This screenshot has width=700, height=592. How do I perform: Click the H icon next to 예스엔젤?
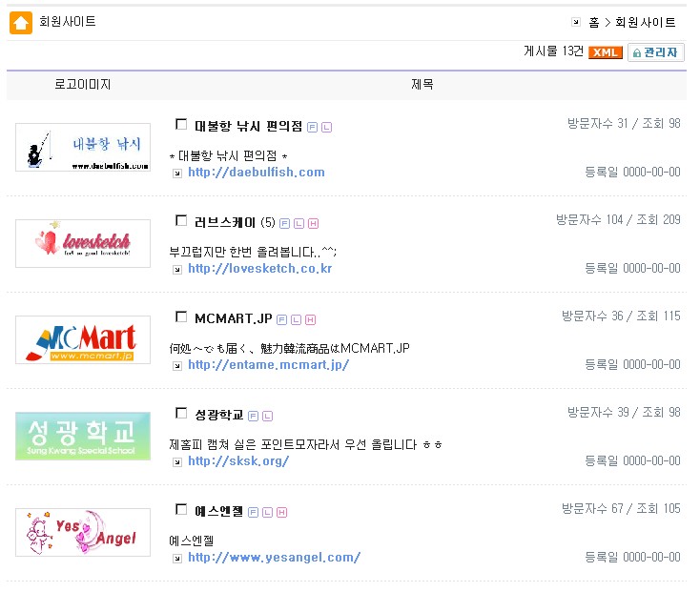281,512
